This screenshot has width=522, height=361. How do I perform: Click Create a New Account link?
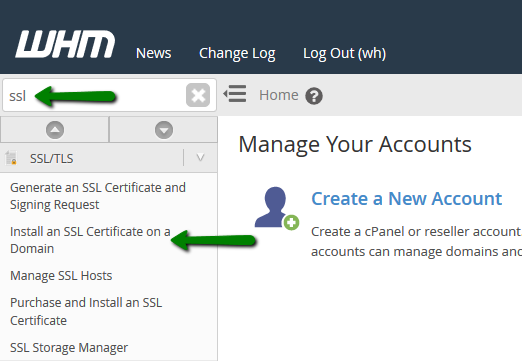[406, 199]
